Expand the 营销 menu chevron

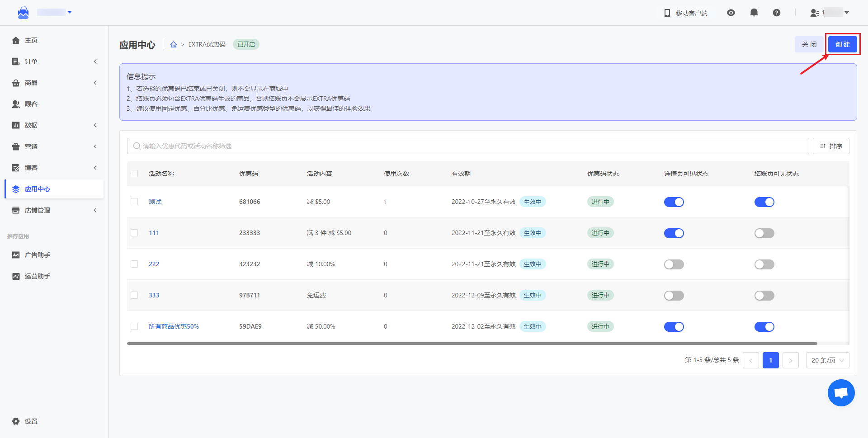tap(95, 146)
